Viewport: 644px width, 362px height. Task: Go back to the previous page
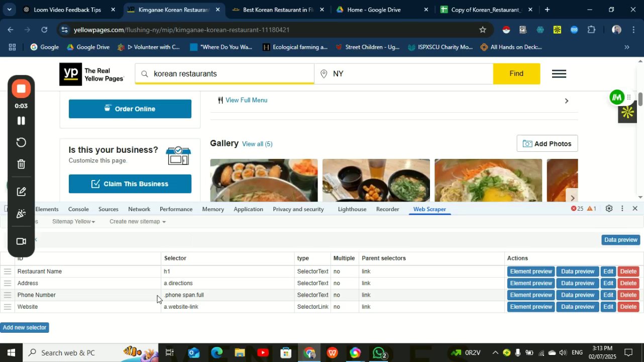[x=11, y=30]
